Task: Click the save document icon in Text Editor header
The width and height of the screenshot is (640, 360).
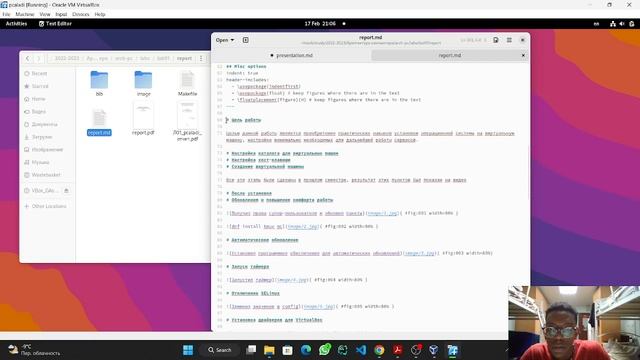Action: pyautogui.click(x=496, y=40)
